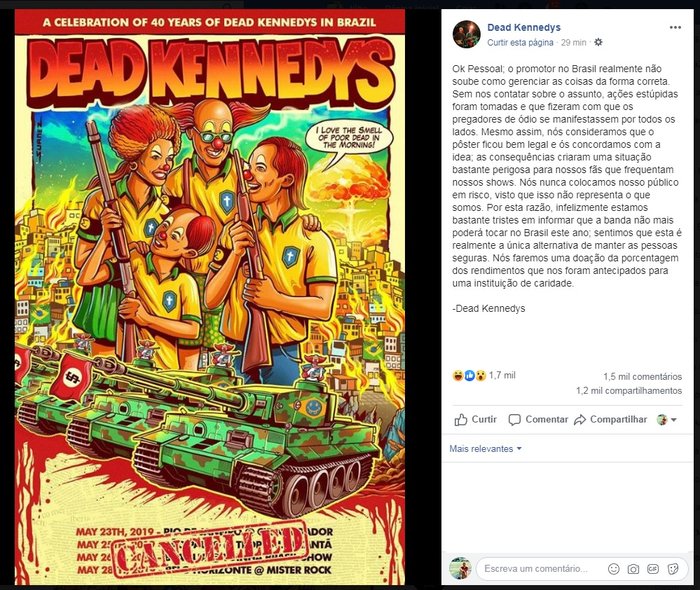Open the Mais relevantes sort dropdown

485,449
